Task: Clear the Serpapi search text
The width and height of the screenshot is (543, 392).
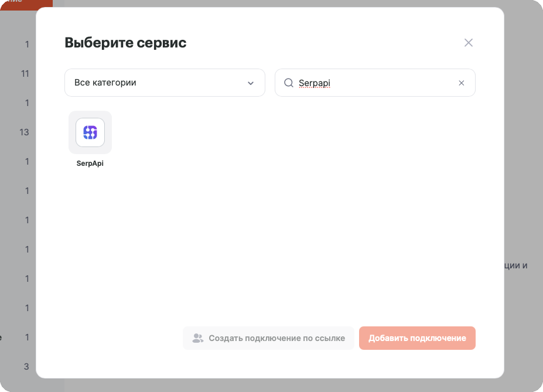Action: (461, 83)
